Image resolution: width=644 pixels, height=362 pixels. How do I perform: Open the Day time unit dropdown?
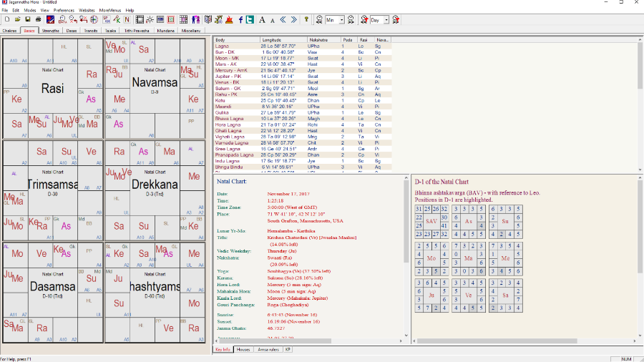386,20
